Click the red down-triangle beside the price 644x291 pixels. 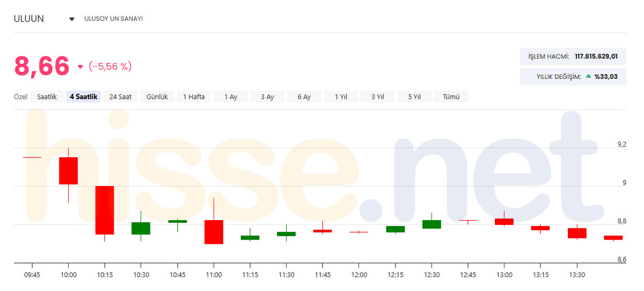pos(80,67)
